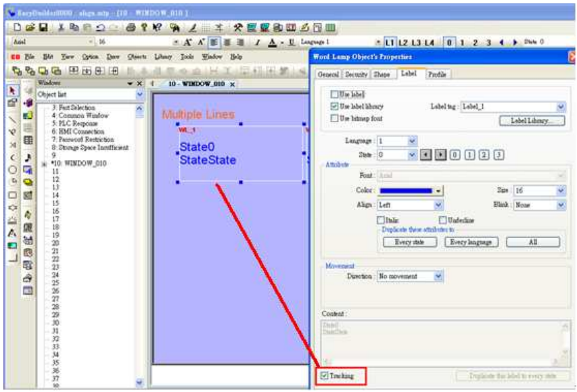Click the New file icon in the toolbar
The height and width of the screenshot is (392, 577).
click(x=17, y=27)
